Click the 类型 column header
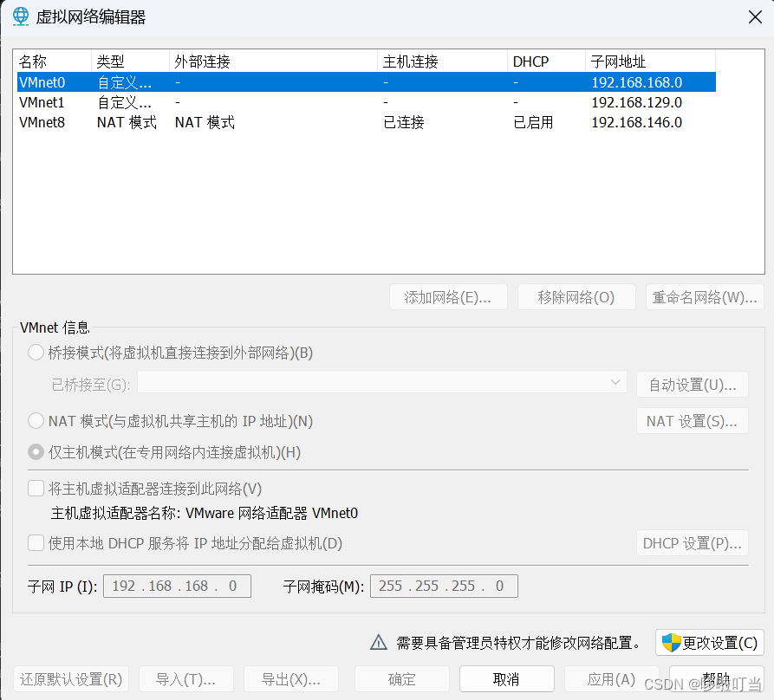 coord(130,62)
